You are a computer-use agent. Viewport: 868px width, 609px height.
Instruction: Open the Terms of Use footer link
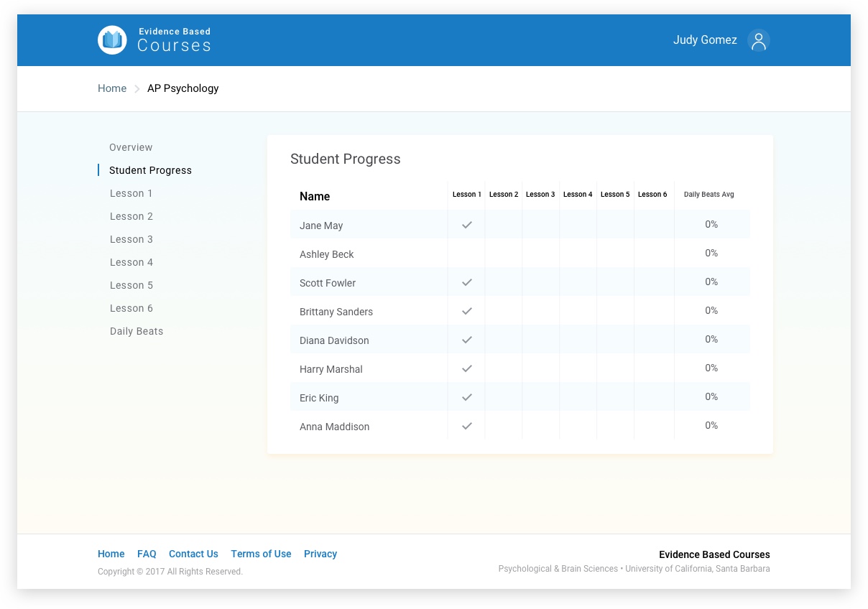(261, 554)
